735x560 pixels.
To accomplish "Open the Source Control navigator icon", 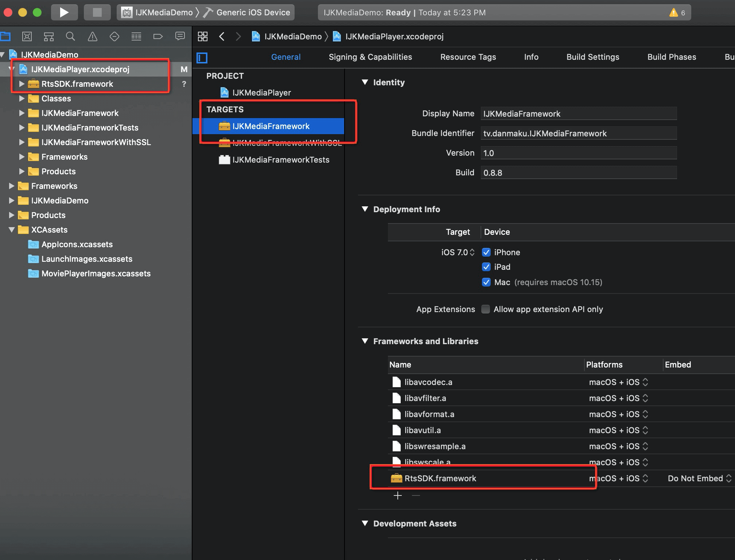I will click(27, 36).
